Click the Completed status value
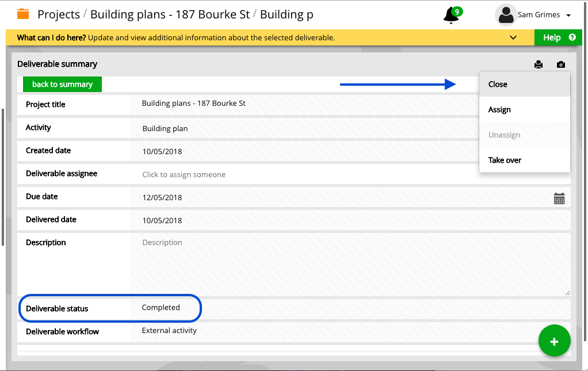The image size is (588, 371). 161,307
